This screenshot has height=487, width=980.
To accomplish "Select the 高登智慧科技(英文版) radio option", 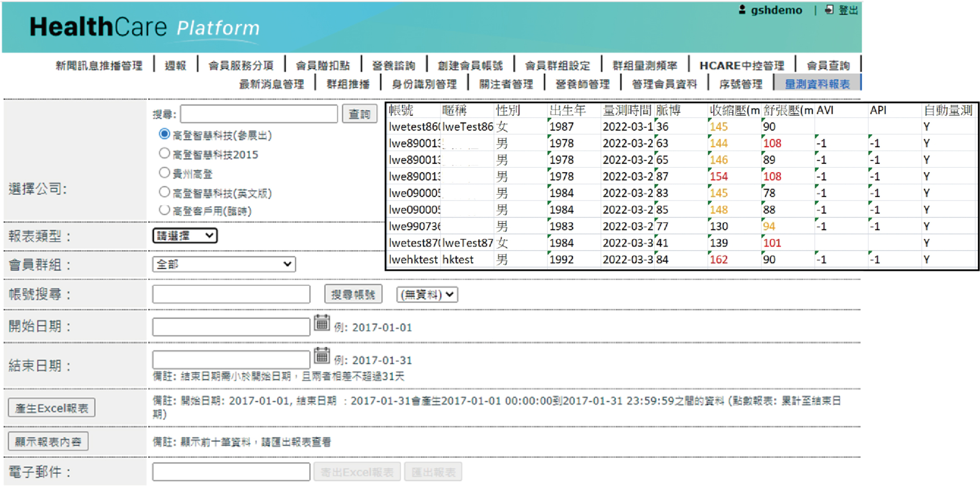I will click(165, 192).
